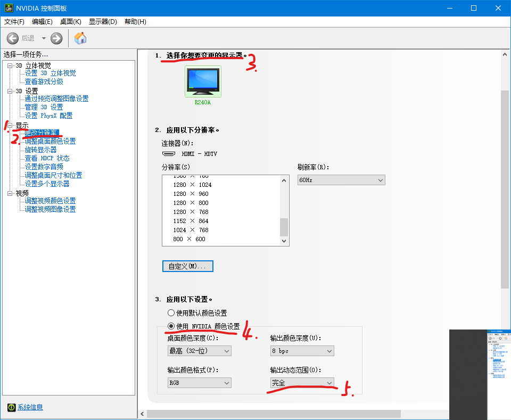The image size is (511, 420).
Task: Click the 自定义(M)... button
Action: click(188, 266)
